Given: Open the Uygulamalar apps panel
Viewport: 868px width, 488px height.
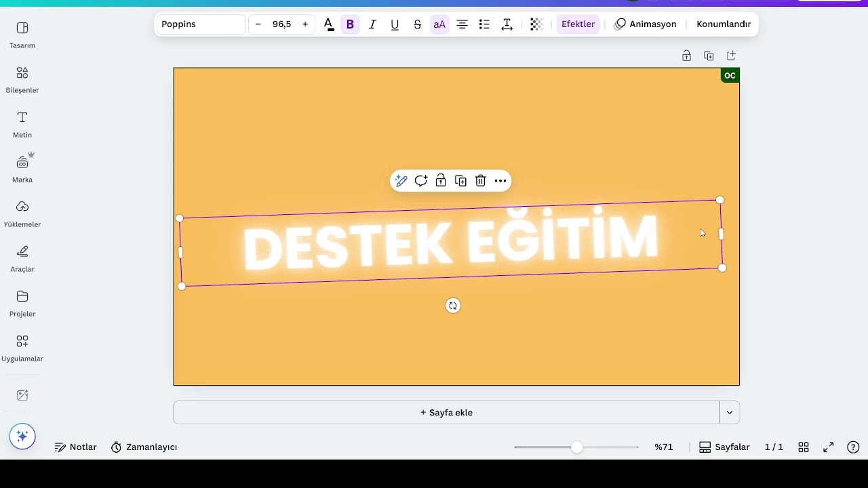Looking at the screenshot, I should tap(22, 348).
